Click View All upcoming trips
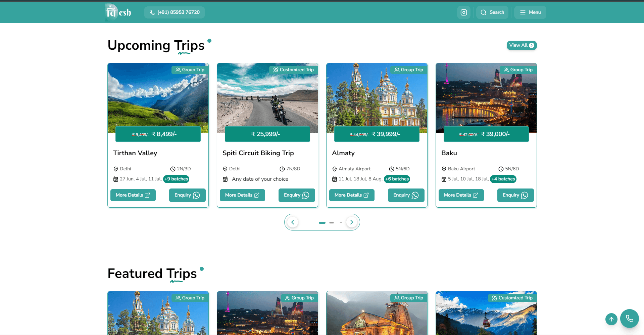 pyautogui.click(x=522, y=45)
